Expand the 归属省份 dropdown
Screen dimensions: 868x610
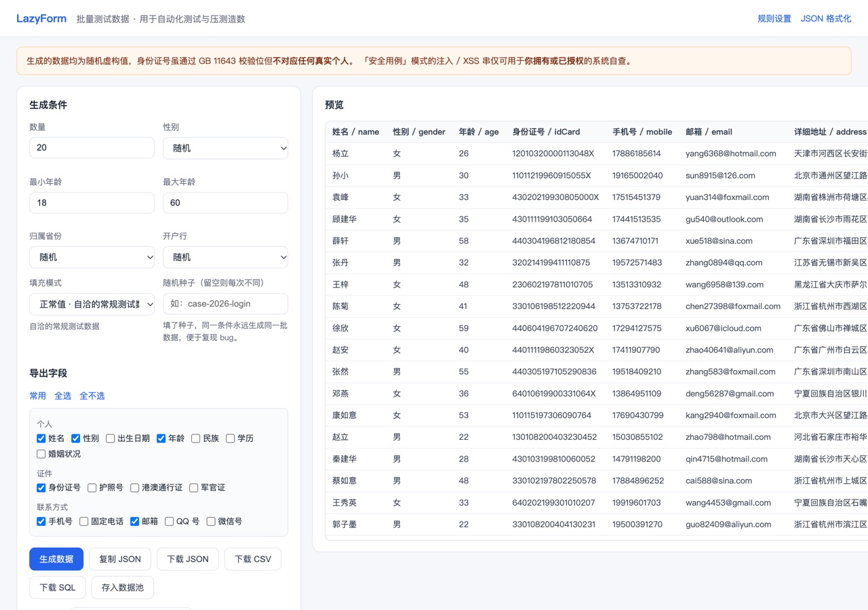click(92, 257)
